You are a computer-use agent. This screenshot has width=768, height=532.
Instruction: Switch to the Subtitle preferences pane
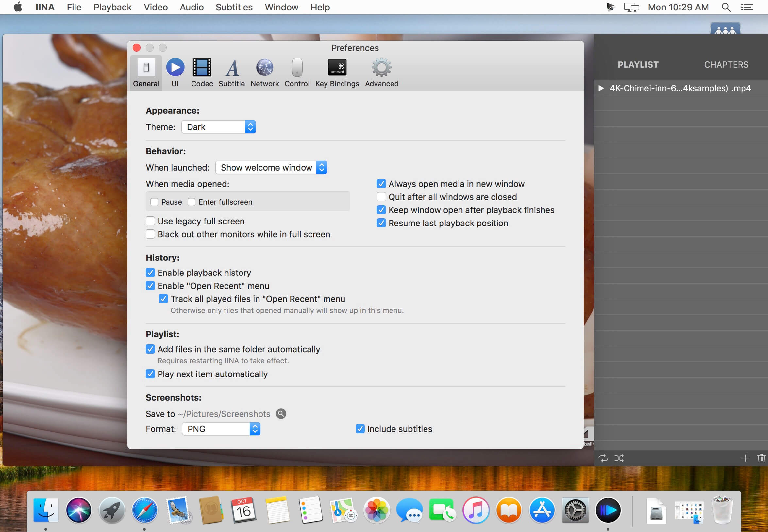tap(232, 73)
